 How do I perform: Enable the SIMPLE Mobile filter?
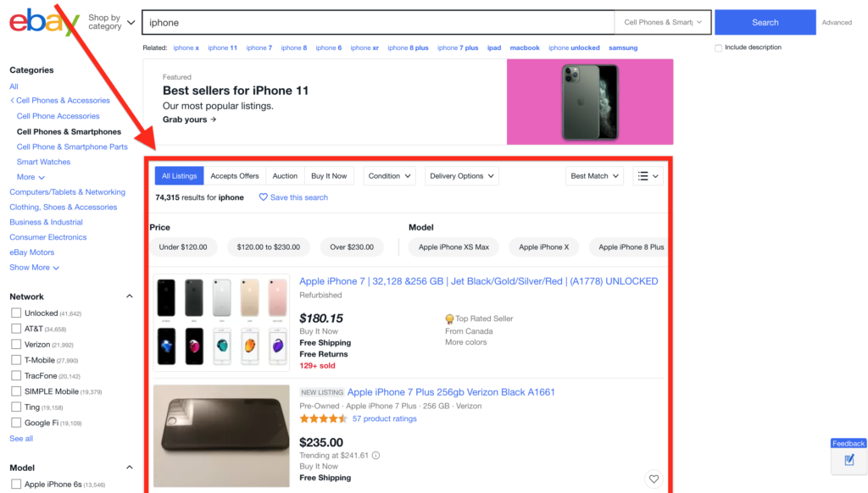pyautogui.click(x=16, y=391)
